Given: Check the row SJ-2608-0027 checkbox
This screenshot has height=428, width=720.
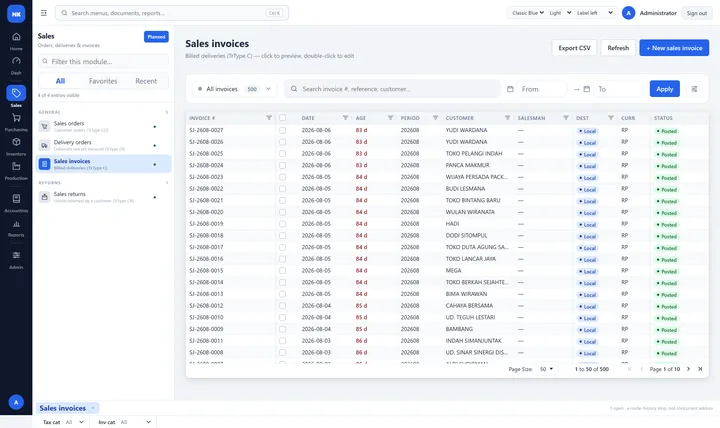Looking at the screenshot, I should pyautogui.click(x=282, y=130).
